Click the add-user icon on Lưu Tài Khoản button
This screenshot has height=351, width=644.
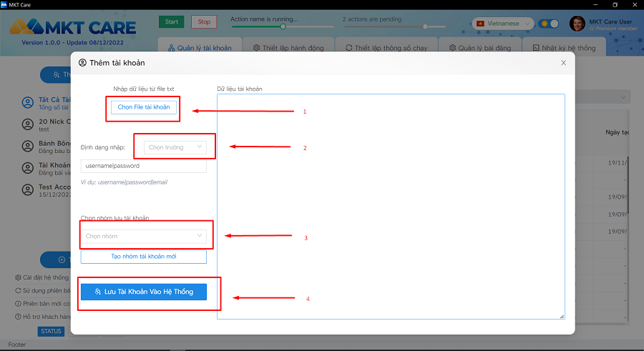pyautogui.click(x=98, y=292)
